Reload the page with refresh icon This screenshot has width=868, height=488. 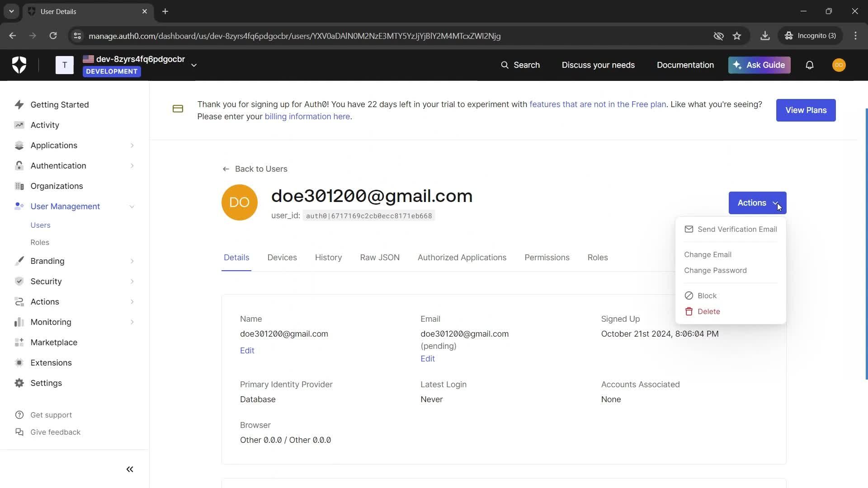(53, 36)
